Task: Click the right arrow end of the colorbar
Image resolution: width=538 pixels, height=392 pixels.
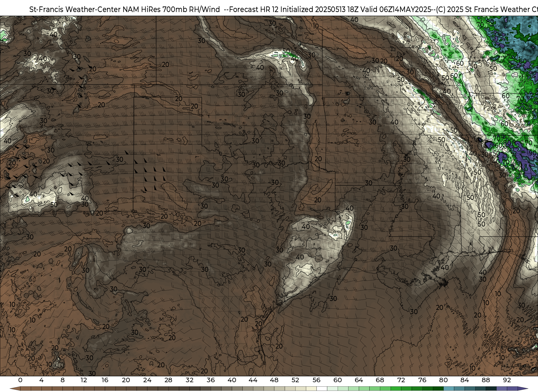Action: (x=523, y=389)
